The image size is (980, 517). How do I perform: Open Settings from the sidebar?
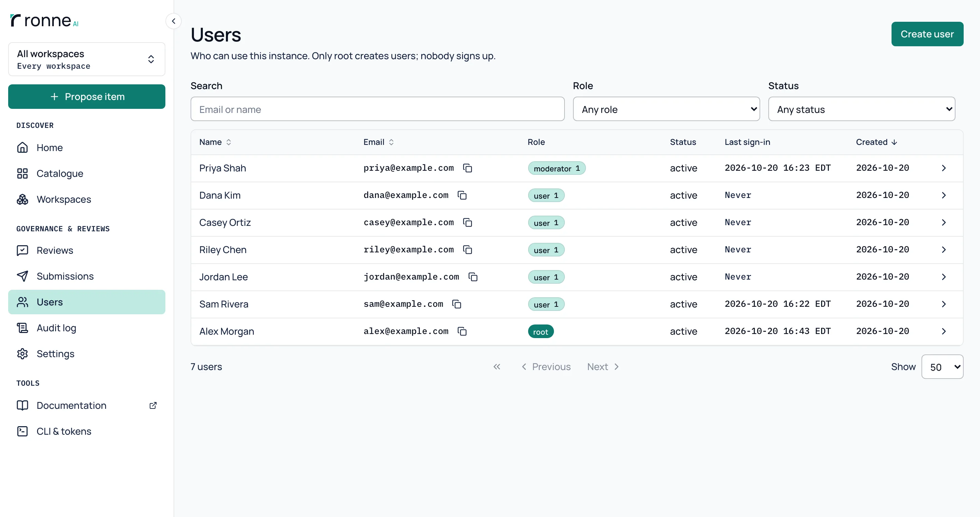[87, 354]
